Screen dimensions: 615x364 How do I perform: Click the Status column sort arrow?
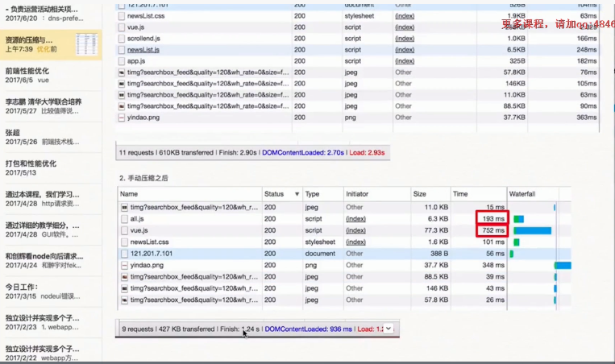point(297,194)
